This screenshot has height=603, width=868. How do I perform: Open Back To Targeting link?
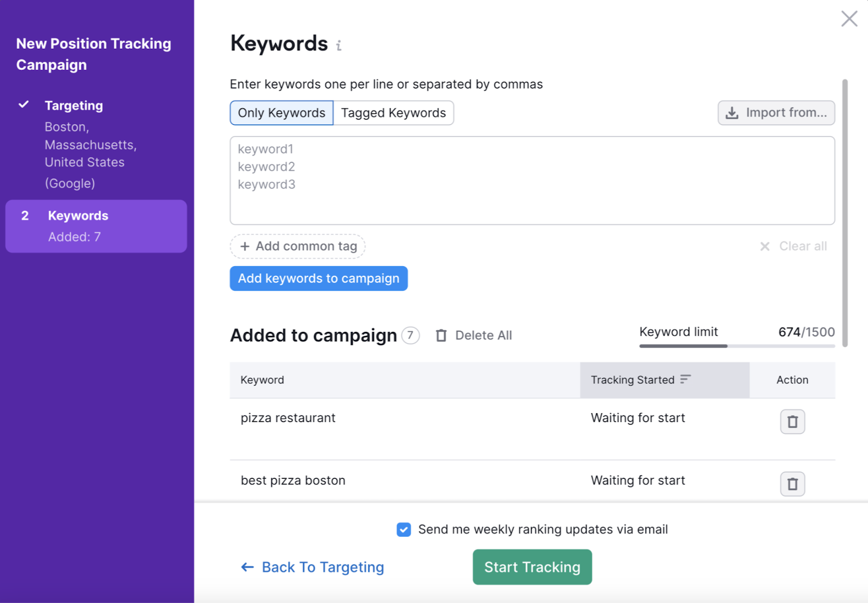click(x=323, y=567)
